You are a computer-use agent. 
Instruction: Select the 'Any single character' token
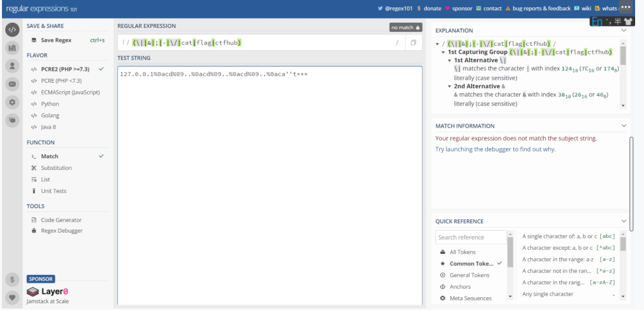568,294
